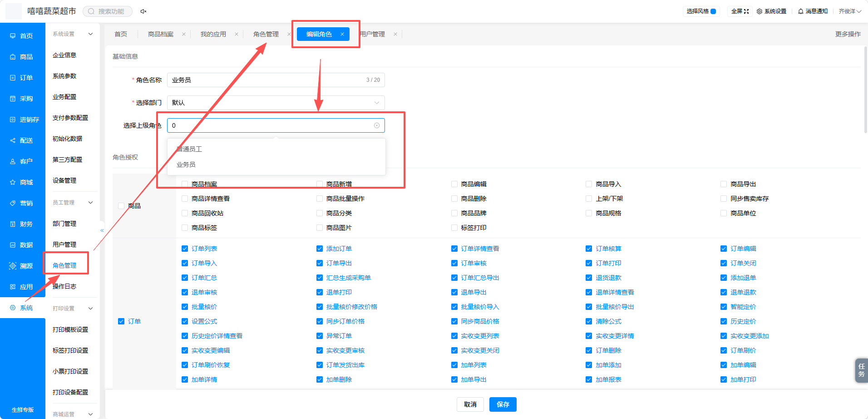The height and width of the screenshot is (419, 868).
Task: Open 配送 delivery icon in left sidebar
Action: (x=13, y=140)
